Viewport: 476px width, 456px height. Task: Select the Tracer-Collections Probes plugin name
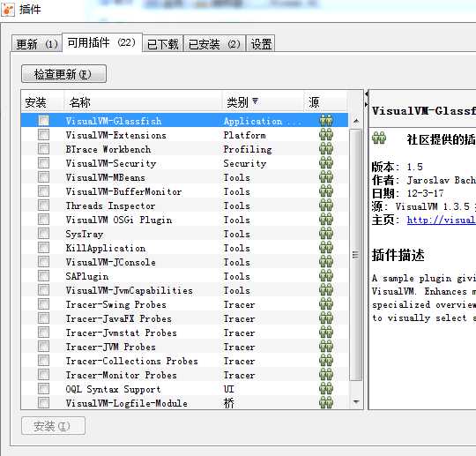tap(131, 361)
